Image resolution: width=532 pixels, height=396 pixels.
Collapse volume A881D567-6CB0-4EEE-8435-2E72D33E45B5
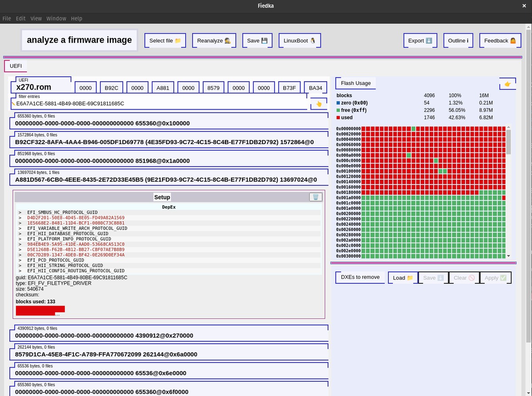click(168, 178)
